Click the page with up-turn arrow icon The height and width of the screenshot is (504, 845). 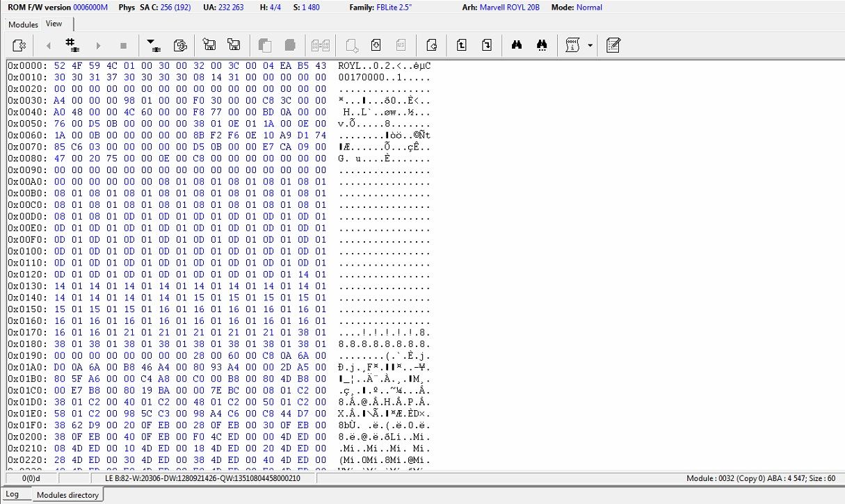point(461,45)
